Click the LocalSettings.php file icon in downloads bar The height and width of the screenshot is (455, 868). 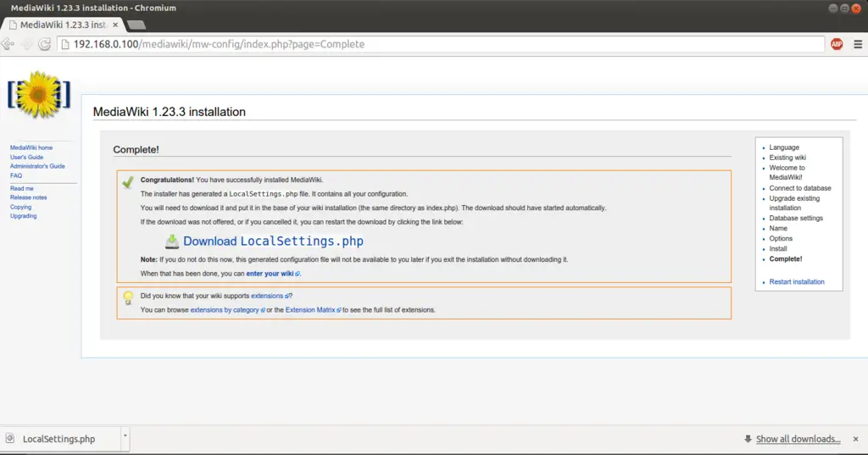coord(10,438)
